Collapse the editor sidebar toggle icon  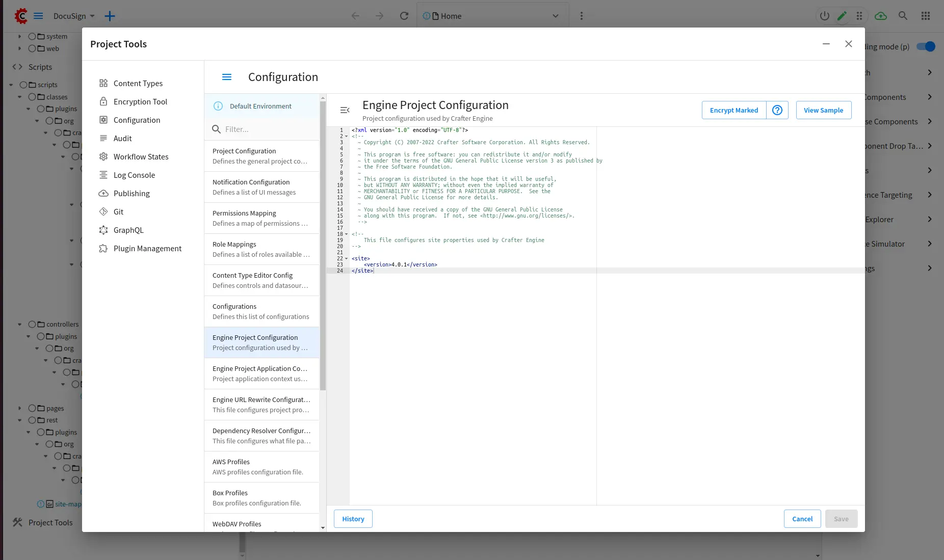[x=345, y=110]
